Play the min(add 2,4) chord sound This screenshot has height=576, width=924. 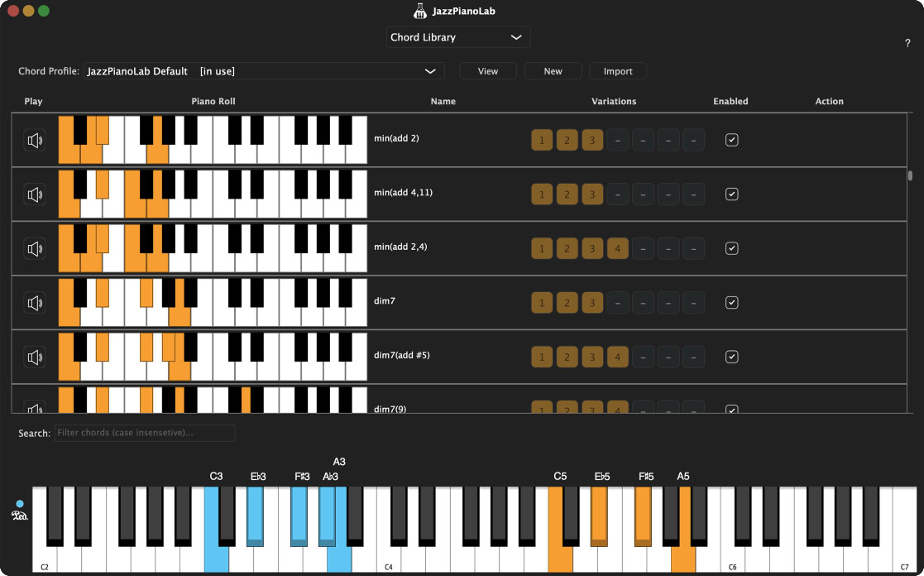(x=34, y=248)
